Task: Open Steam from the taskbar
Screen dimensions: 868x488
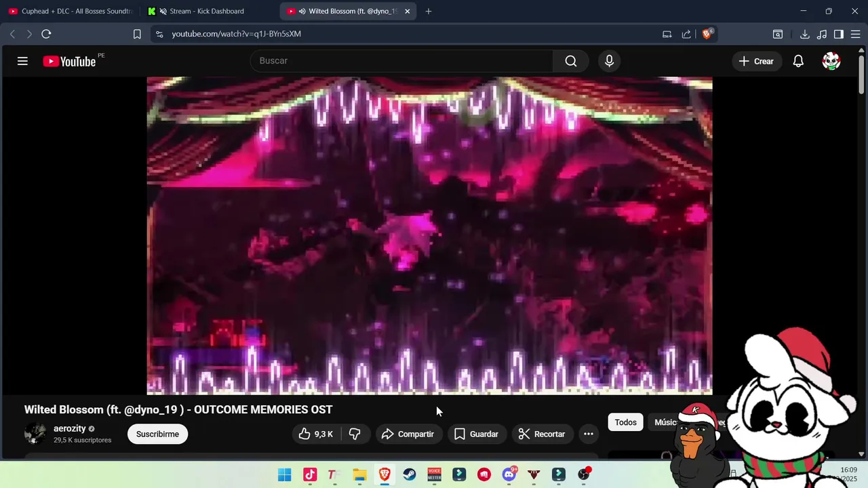Action: 410,474
